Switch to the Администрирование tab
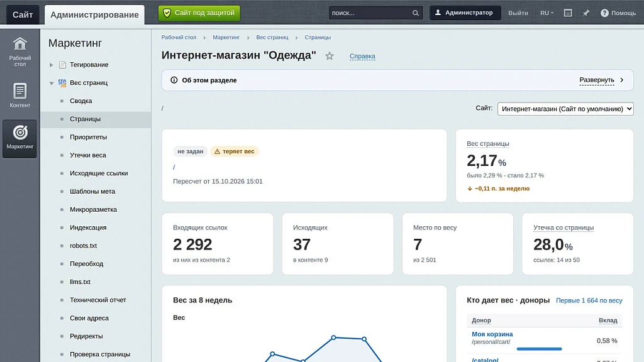The width and height of the screenshot is (644, 362). tap(94, 15)
